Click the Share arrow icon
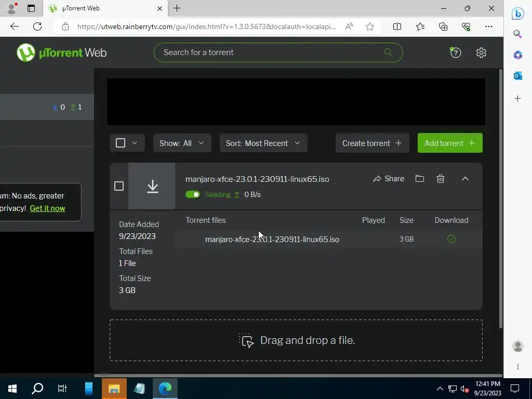 (377, 179)
